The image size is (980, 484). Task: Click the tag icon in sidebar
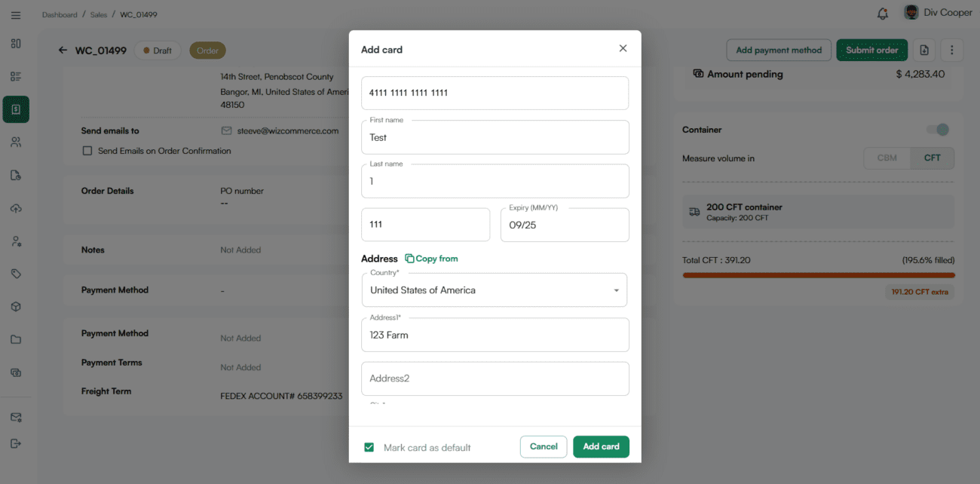(16, 274)
